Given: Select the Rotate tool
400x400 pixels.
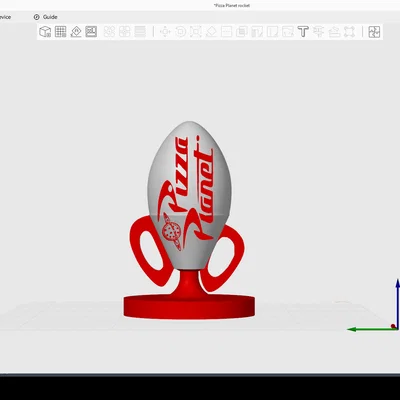Looking at the screenshot, I should tap(180, 32).
